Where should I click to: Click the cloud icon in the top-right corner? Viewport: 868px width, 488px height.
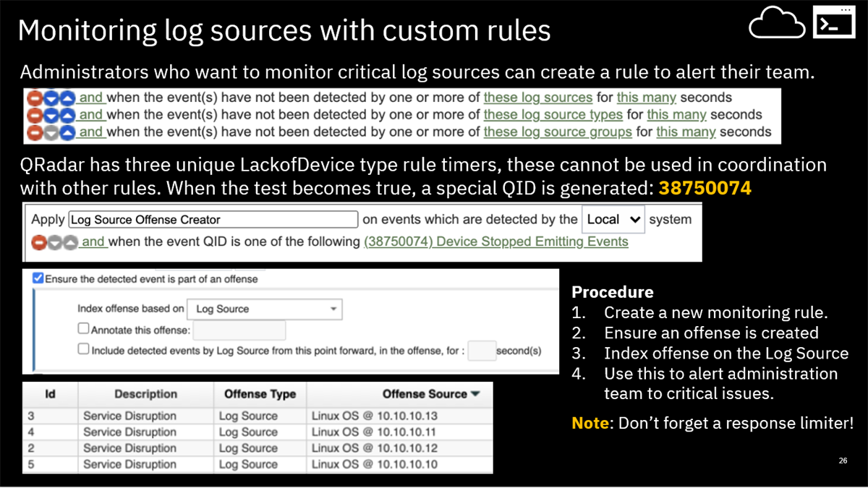click(777, 23)
